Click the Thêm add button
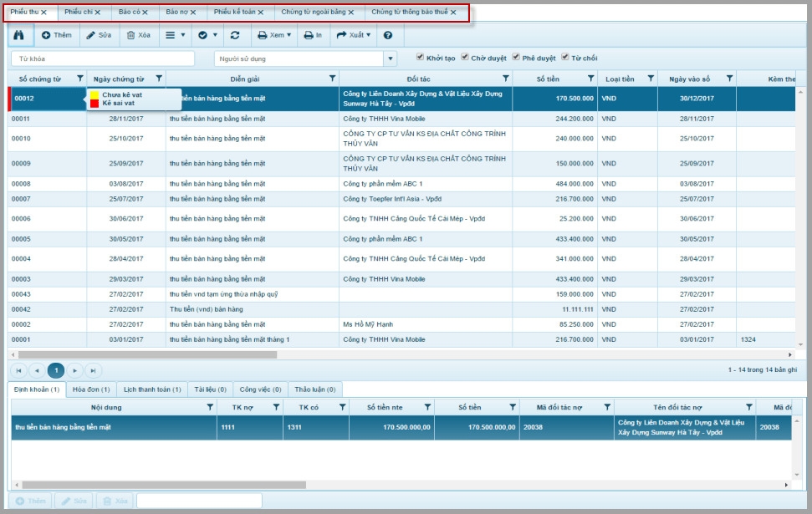This screenshot has height=514, width=812. [x=57, y=35]
